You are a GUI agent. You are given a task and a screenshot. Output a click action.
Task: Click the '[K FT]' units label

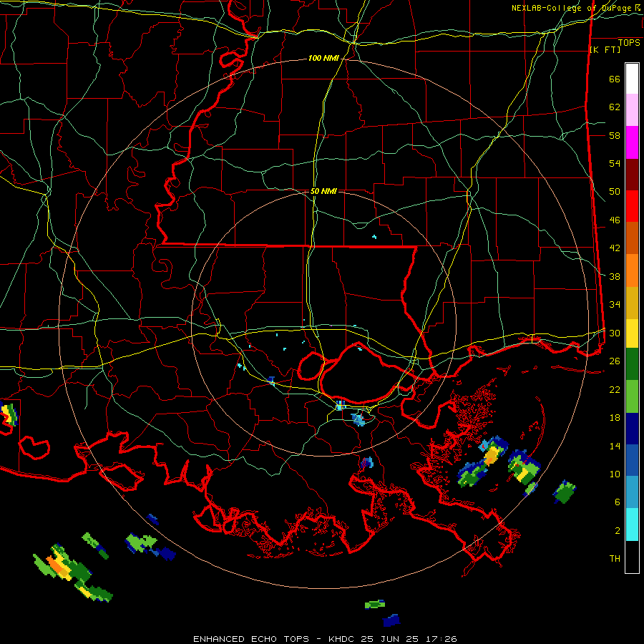click(x=605, y=49)
